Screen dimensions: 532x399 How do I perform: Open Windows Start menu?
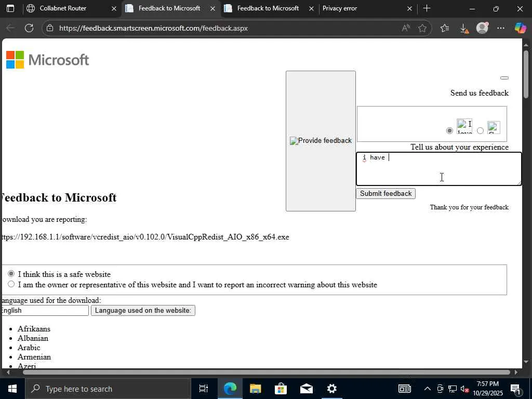12,389
